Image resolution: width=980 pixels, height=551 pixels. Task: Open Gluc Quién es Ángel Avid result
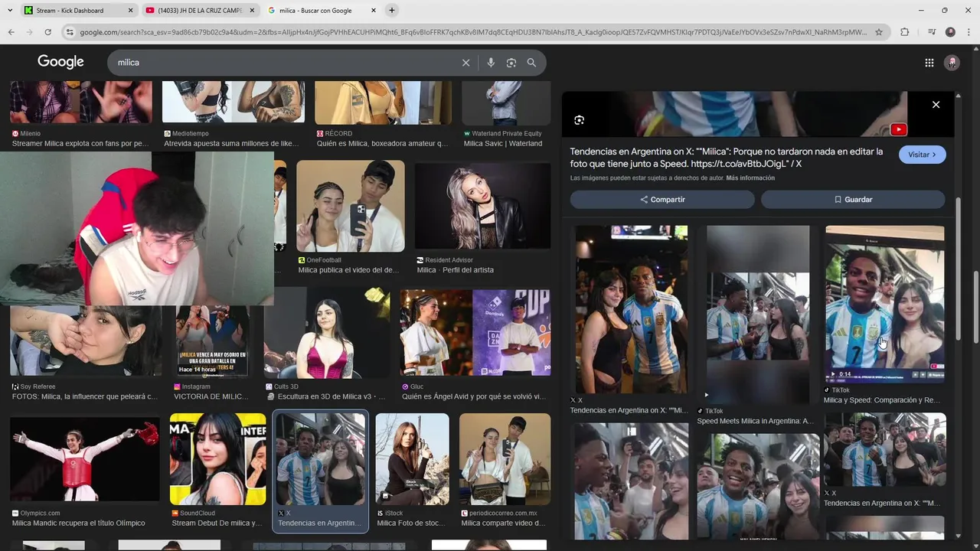(x=475, y=333)
